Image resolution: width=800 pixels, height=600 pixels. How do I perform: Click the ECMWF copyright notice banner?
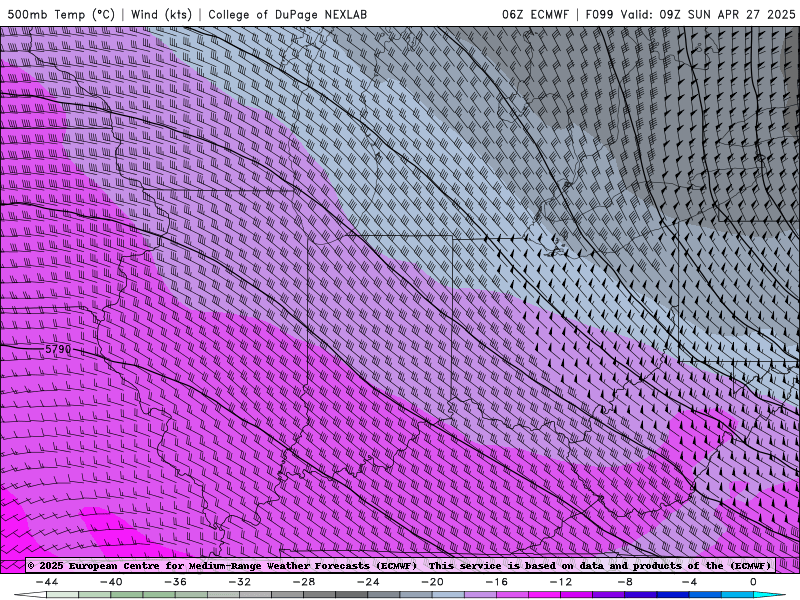(401, 565)
